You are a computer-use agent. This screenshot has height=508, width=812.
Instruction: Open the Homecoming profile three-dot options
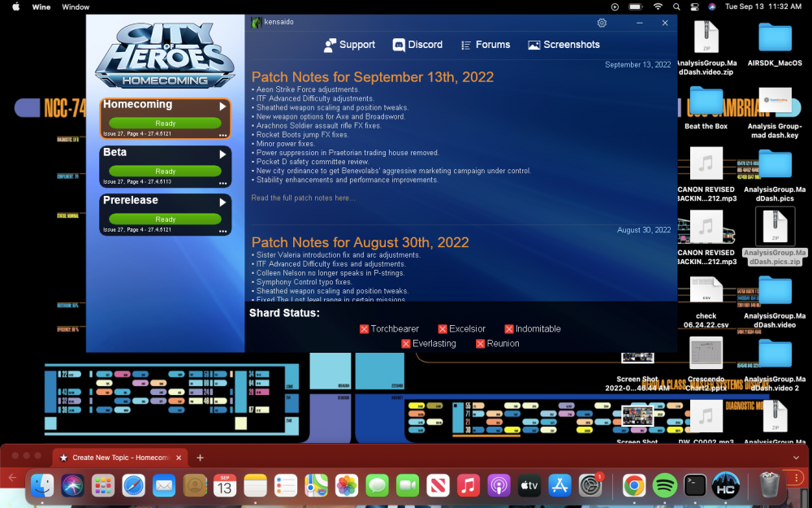[x=222, y=135]
